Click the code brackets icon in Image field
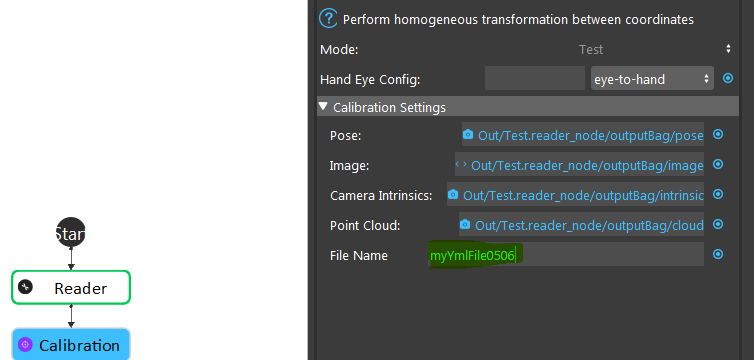Screen dimensions: 754x360 [461, 164]
